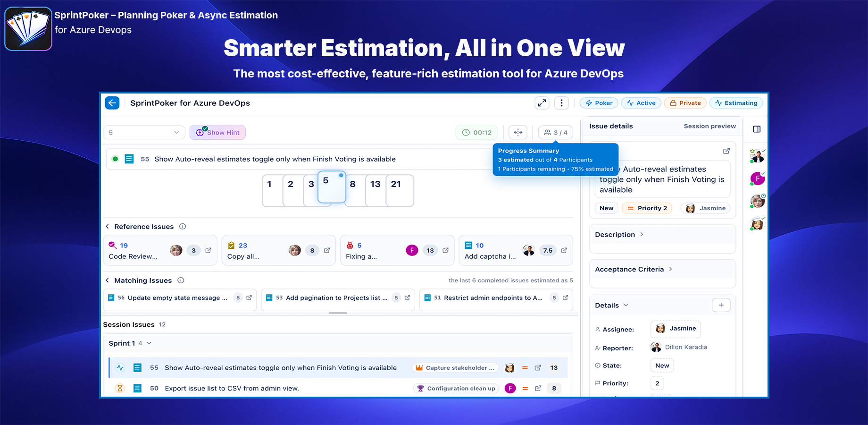
Task: Change the State field showing New
Action: [662, 365]
